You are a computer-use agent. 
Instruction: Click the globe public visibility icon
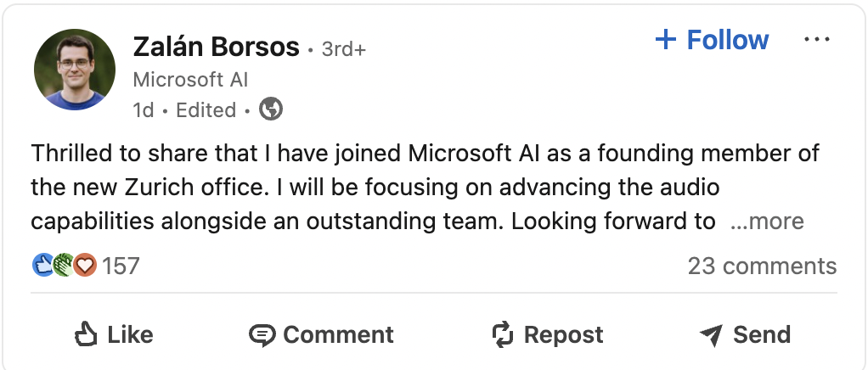coord(271,109)
